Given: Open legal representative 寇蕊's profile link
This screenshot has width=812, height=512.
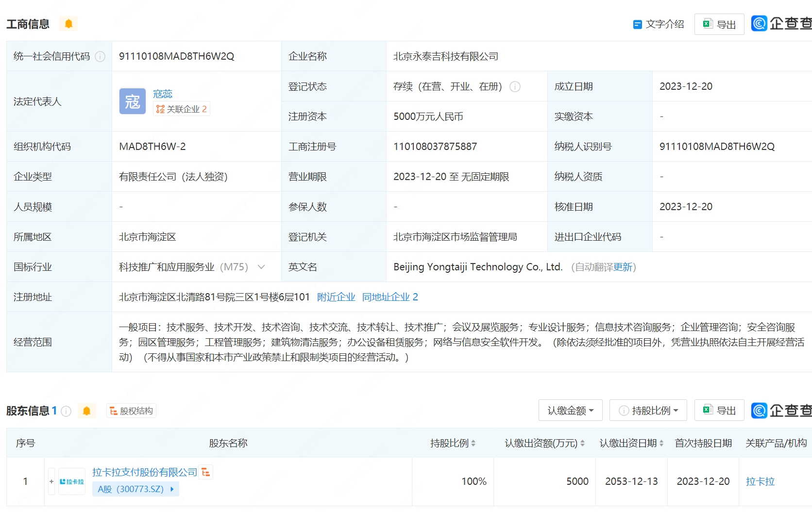Looking at the screenshot, I should (163, 94).
